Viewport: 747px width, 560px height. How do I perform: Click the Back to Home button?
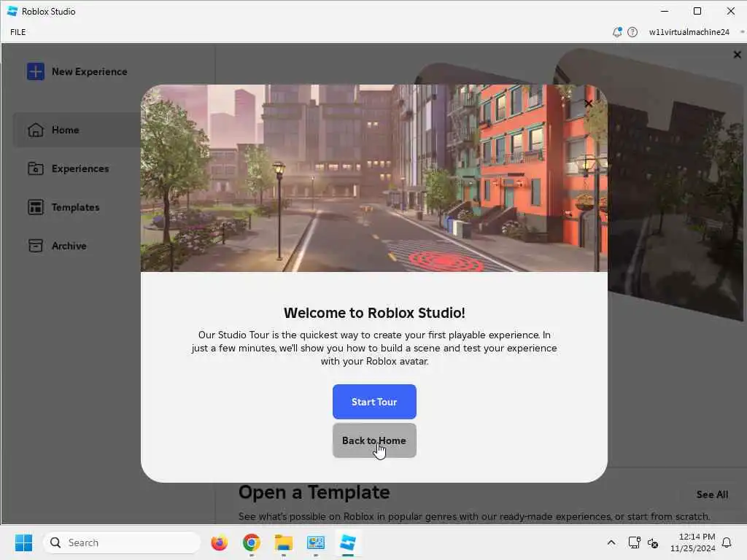[374, 440]
